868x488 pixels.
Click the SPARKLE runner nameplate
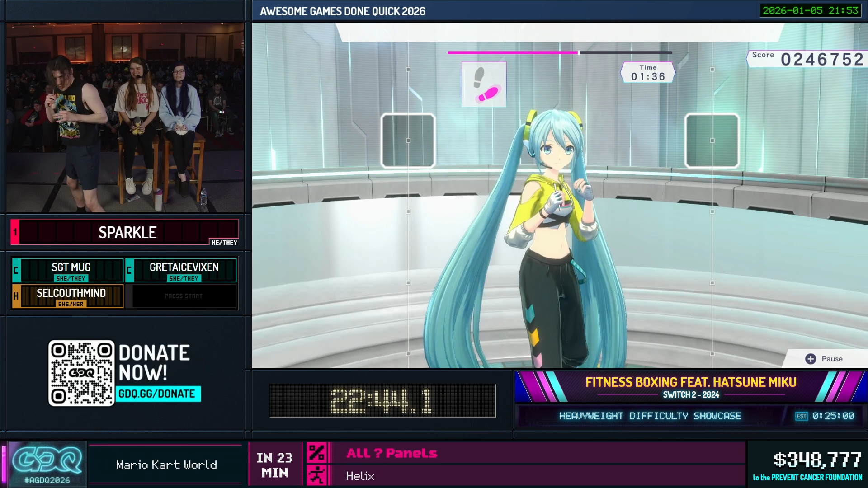pos(127,232)
